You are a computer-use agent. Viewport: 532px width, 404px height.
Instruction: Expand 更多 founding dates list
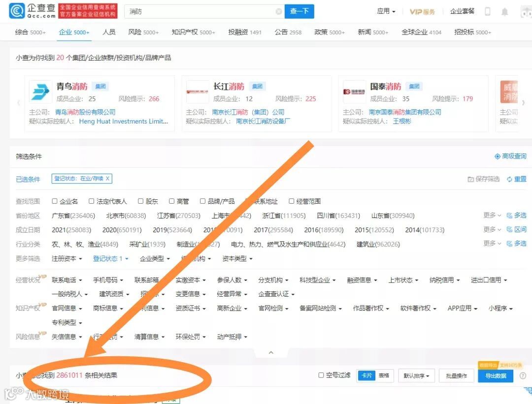tap(492, 229)
